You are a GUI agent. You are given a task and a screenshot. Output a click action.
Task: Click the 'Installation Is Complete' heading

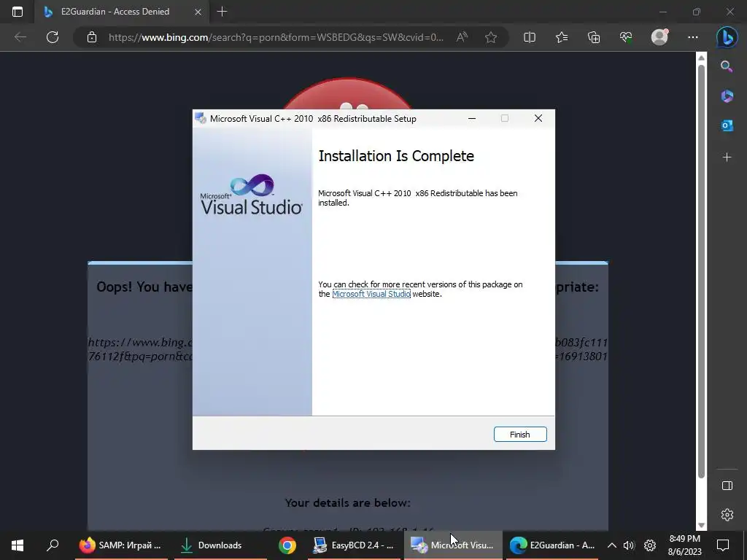pos(396,156)
